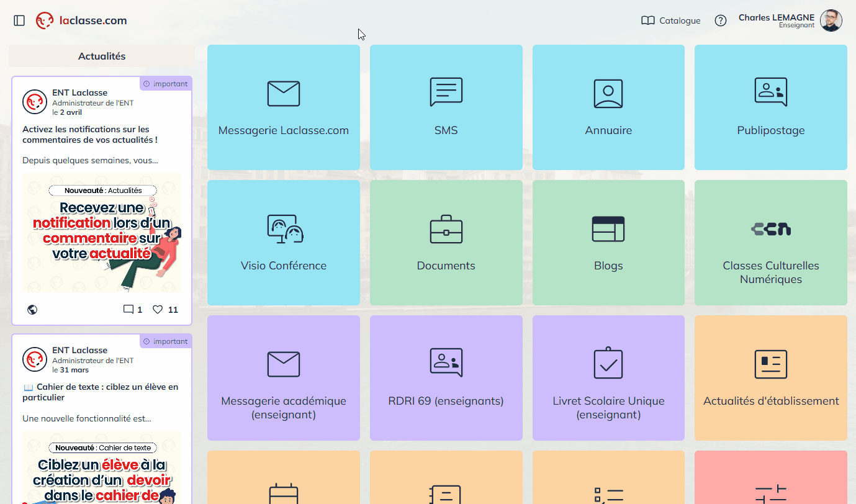Open the Annuaire person icon
This screenshot has height=504, width=856.
pos(608,94)
